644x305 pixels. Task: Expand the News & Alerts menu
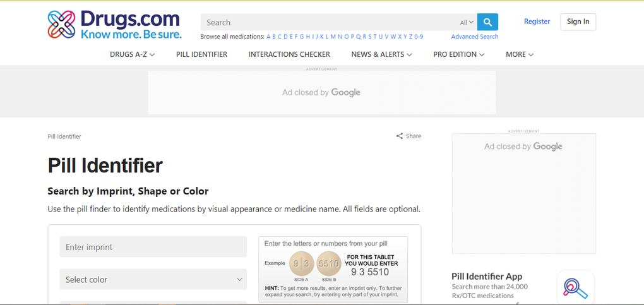[381, 54]
